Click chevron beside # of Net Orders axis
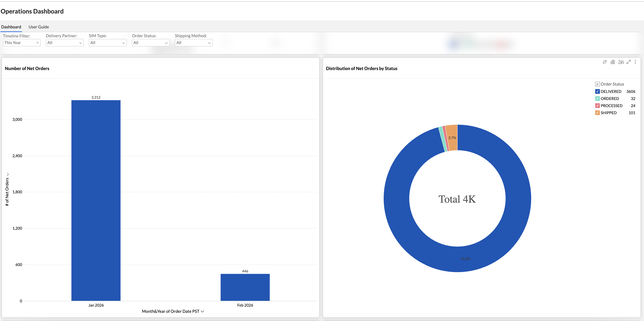This screenshot has width=644, height=321. (8, 174)
